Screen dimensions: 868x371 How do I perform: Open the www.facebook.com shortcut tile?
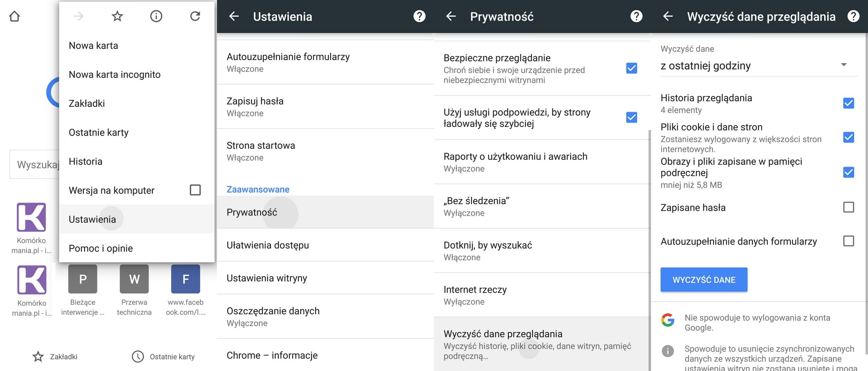[x=185, y=279]
